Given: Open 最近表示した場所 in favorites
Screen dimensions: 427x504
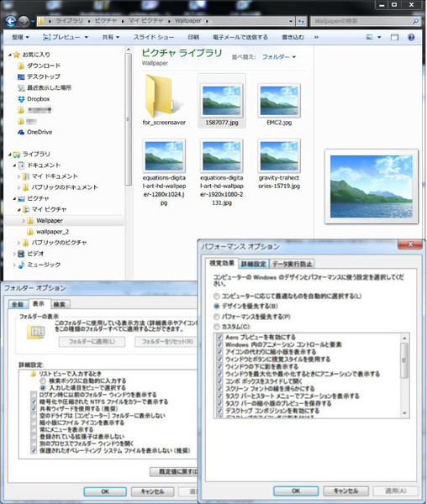Looking at the screenshot, I should [45, 87].
